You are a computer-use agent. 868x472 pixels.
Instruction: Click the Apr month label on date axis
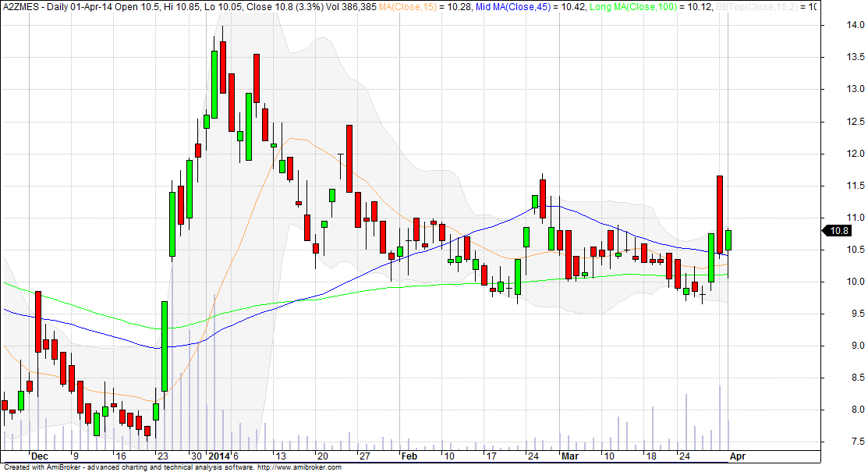[x=737, y=456]
